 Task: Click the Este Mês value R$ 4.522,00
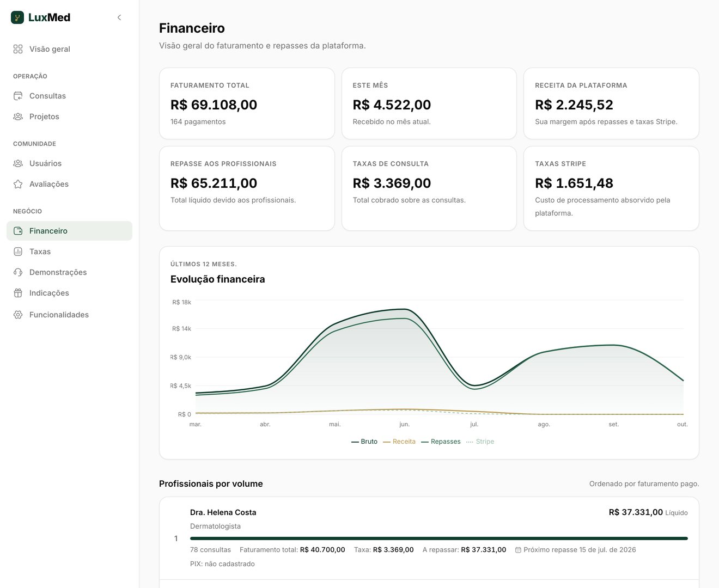click(392, 105)
